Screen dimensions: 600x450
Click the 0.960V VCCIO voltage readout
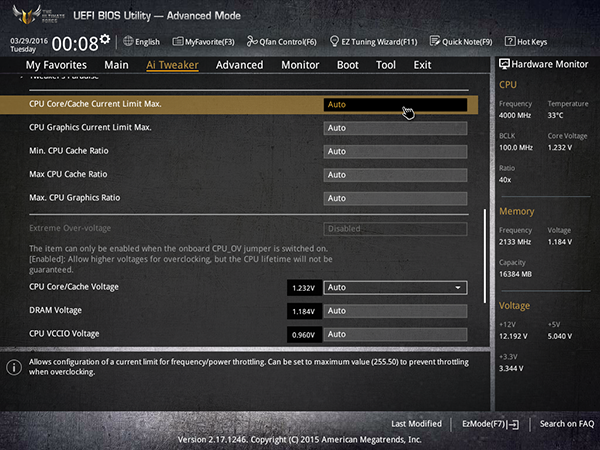click(x=304, y=335)
